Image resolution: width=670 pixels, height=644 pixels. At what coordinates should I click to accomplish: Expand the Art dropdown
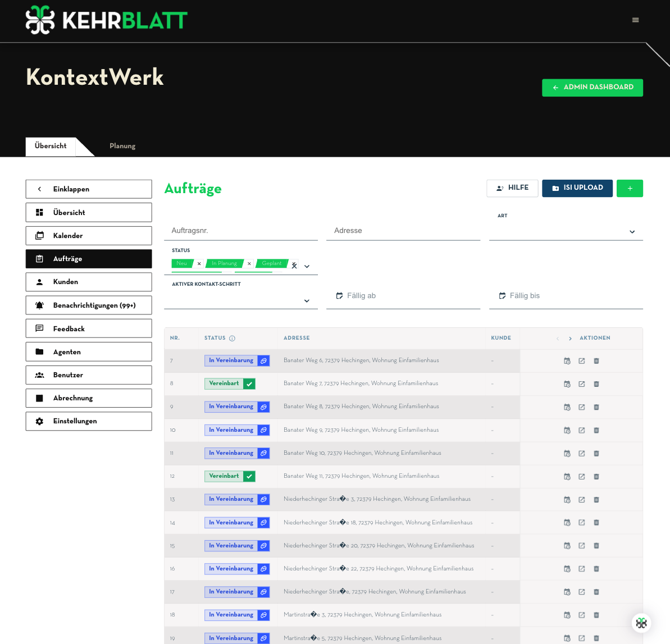[x=632, y=232]
